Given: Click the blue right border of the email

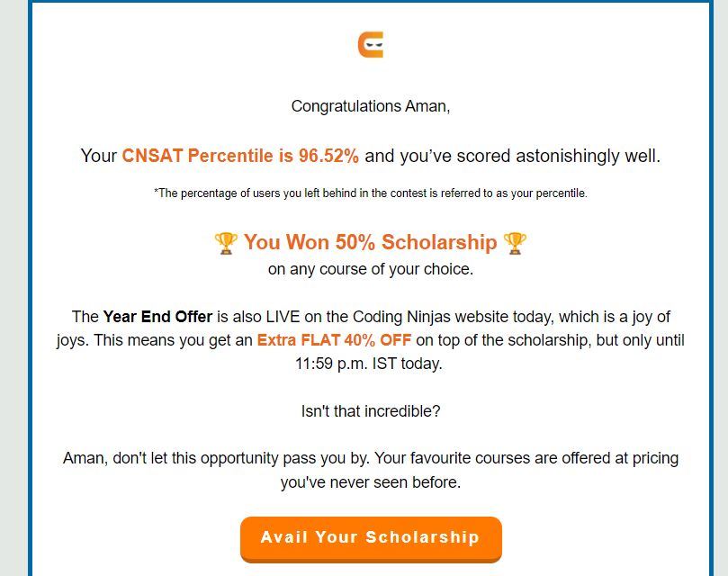Looking at the screenshot, I should pyautogui.click(x=711, y=288).
